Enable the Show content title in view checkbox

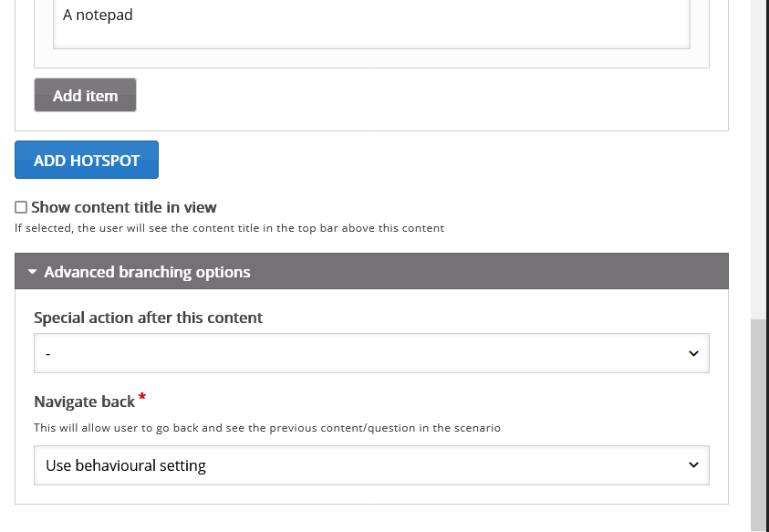[x=21, y=208]
